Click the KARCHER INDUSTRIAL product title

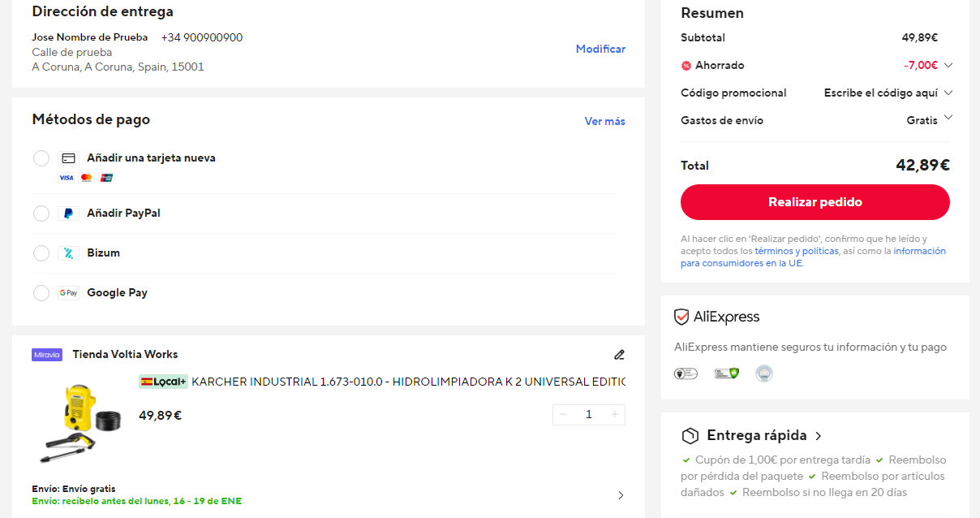point(409,382)
